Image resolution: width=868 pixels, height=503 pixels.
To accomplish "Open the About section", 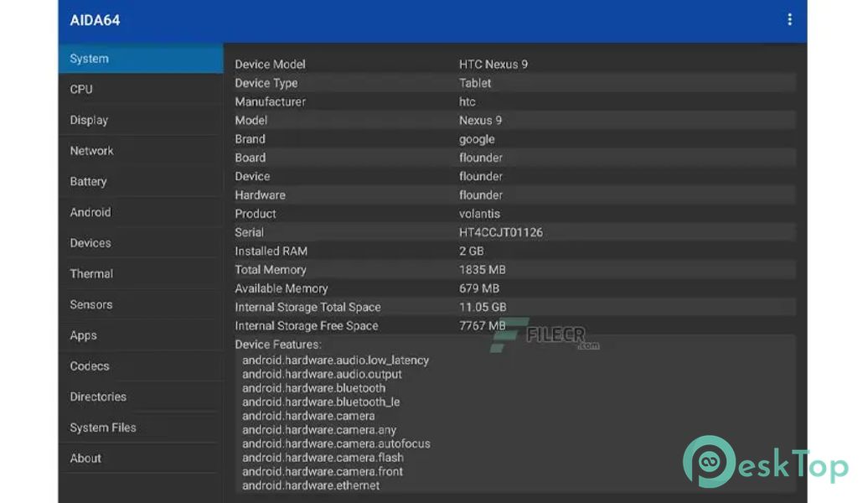I will coord(141,458).
